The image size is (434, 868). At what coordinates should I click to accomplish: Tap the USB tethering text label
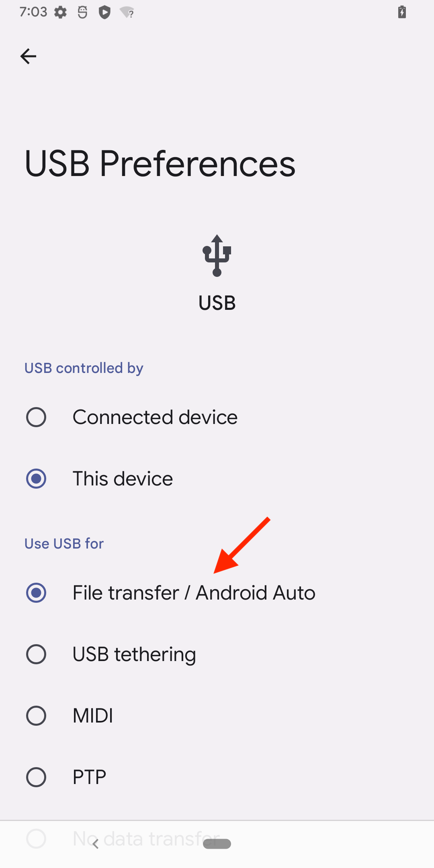click(134, 655)
